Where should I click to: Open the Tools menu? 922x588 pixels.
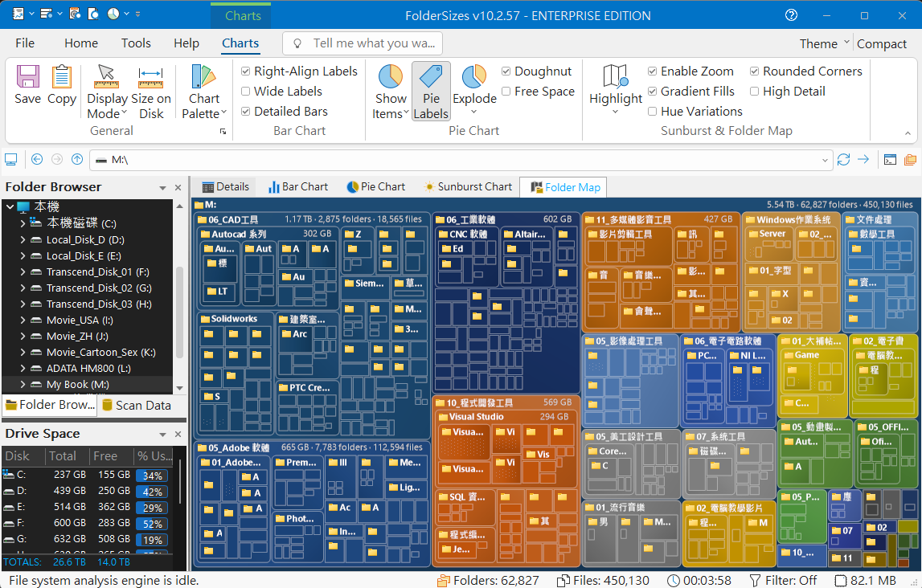(136, 43)
